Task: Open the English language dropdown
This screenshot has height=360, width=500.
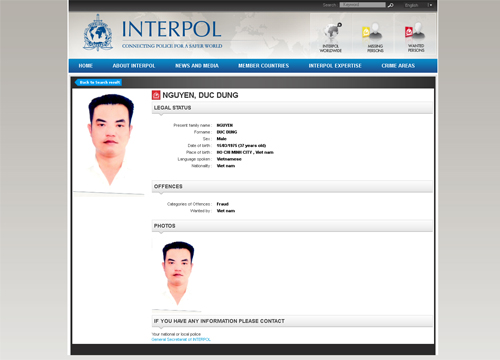Action: click(418, 5)
